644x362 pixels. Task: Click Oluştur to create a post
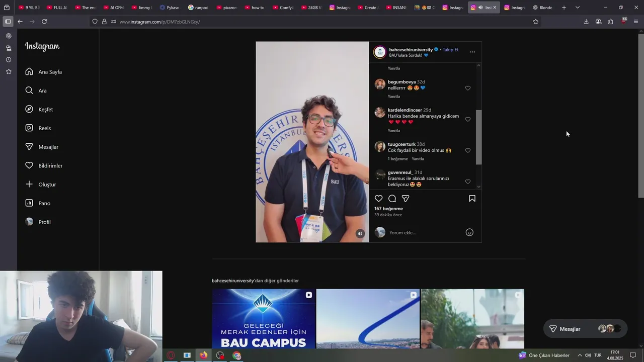[x=40, y=185]
